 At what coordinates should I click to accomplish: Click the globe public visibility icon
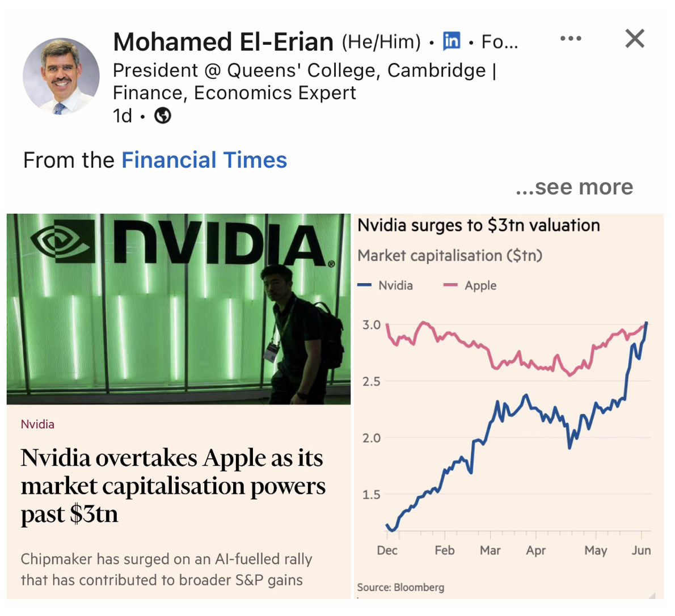pyautogui.click(x=163, y=116)
